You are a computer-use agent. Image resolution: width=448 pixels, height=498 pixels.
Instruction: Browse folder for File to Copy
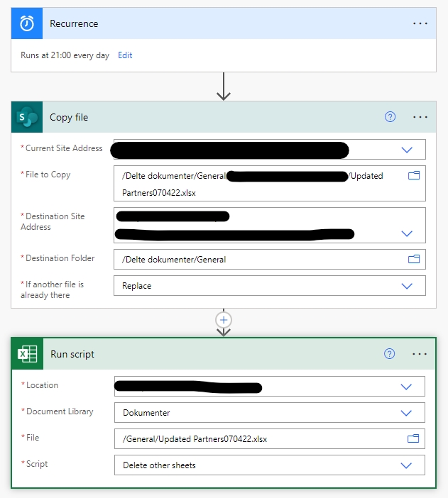pos(414,175)
